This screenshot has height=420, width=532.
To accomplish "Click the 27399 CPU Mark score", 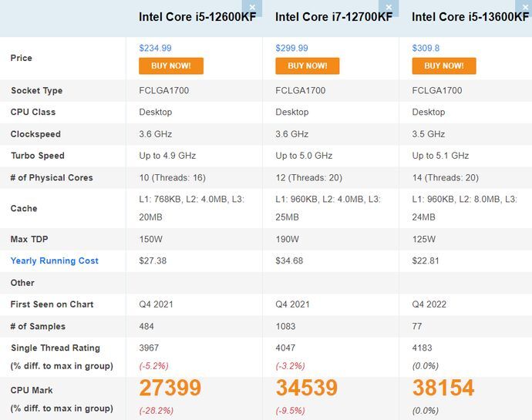I will click(x=170, y=388).
